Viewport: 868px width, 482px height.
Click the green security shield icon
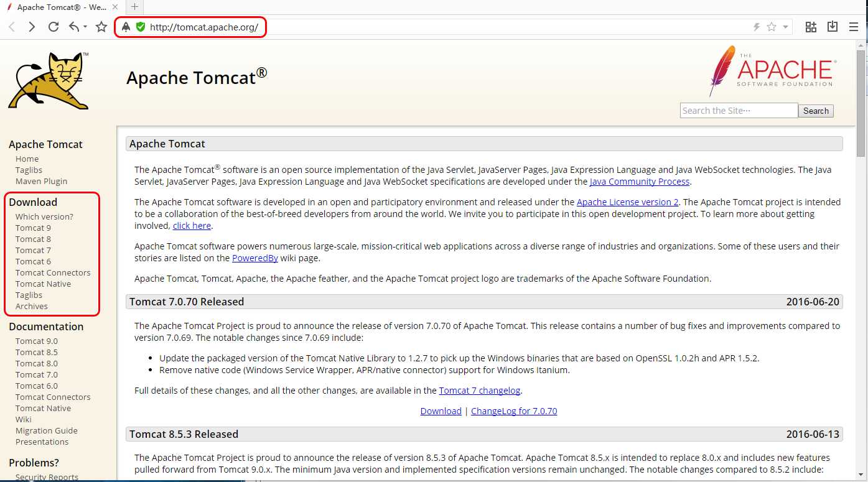[141, 27]
